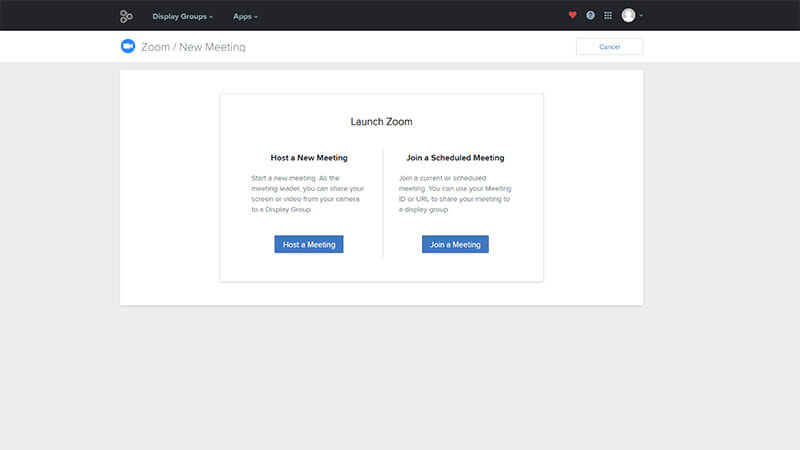Screen dimensions: 800x450
Task: Open the apps grid icon
Action: point(608,15)
